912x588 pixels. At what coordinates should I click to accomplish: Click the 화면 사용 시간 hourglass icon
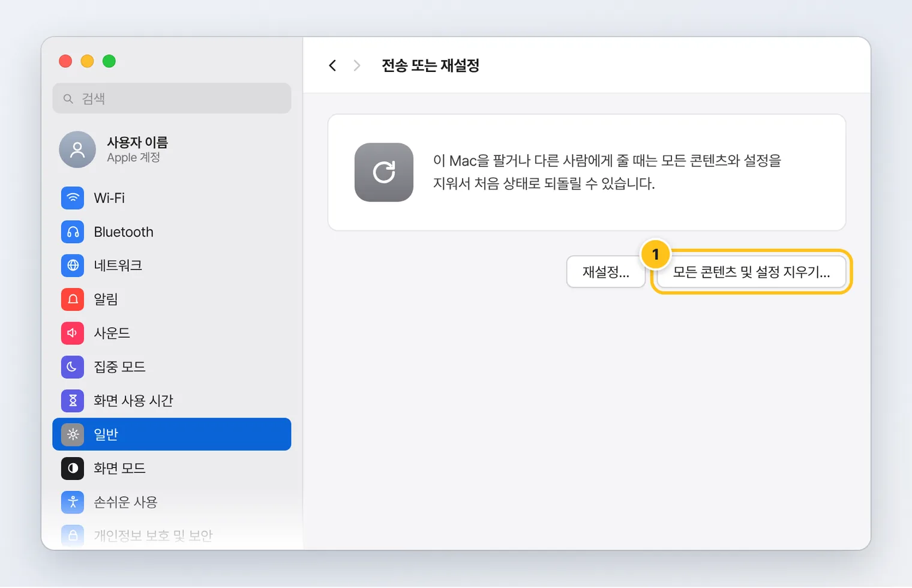[73, 400]
